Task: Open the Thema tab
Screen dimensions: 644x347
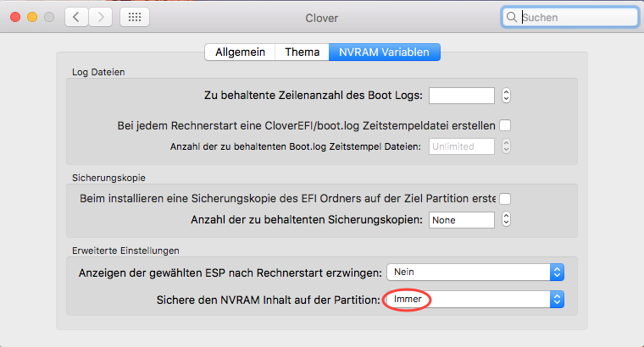Action: pyautogui.click(x=303, y=52)
